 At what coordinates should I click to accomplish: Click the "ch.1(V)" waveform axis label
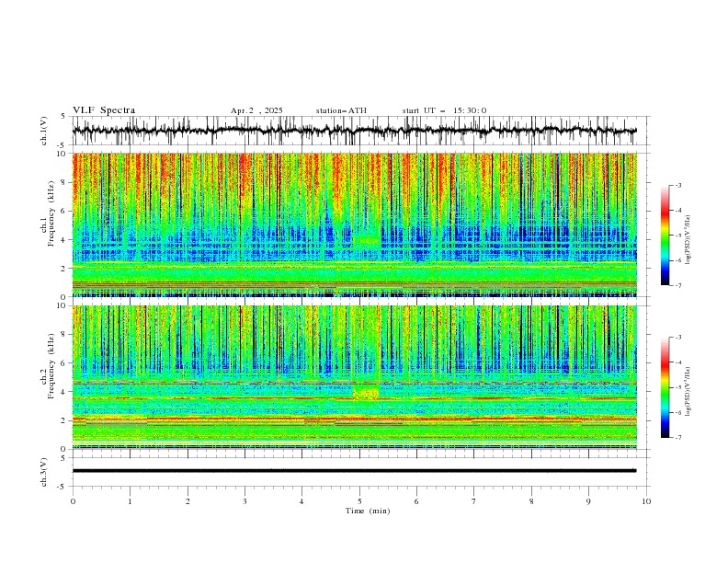pos(44,131)
